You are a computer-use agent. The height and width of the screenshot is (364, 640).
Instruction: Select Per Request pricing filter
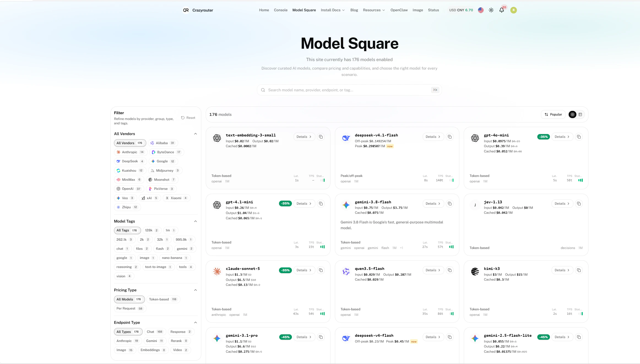coord(130,308)
